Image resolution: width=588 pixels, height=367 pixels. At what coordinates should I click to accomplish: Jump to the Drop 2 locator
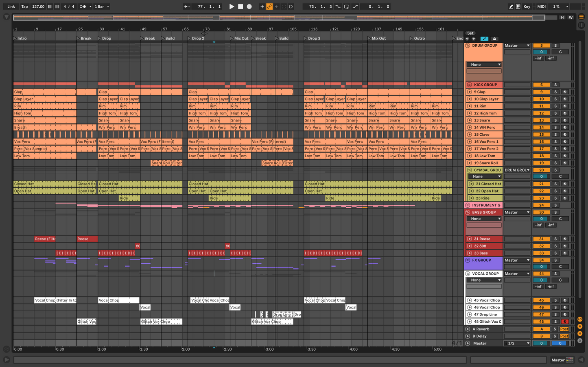coord(190,39)
